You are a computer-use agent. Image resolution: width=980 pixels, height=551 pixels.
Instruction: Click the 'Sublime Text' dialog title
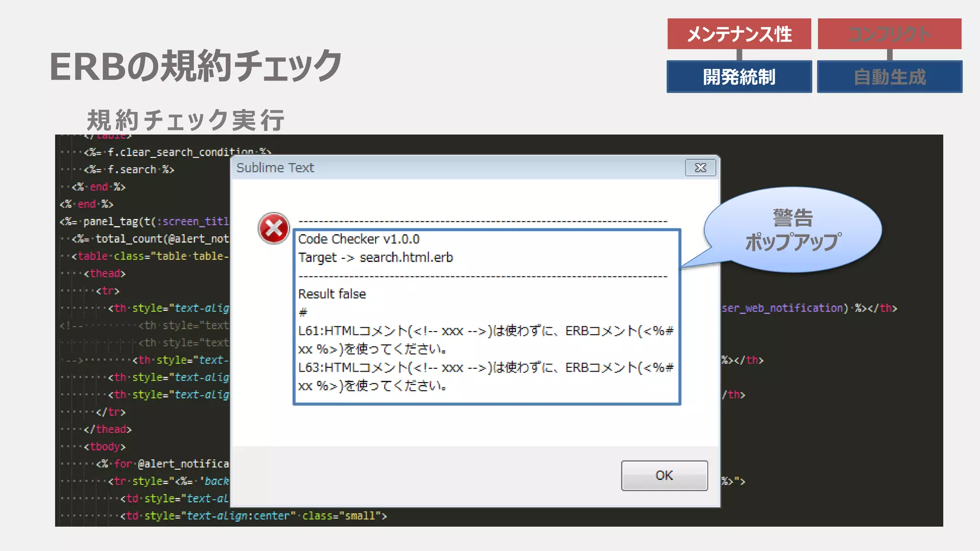[x=275, y=168]
